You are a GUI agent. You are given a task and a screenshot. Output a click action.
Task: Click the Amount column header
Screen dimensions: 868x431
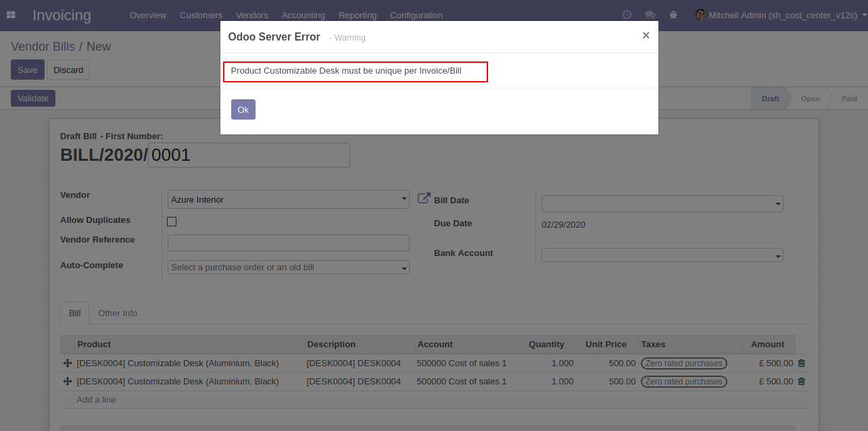(x=767, y=344)
